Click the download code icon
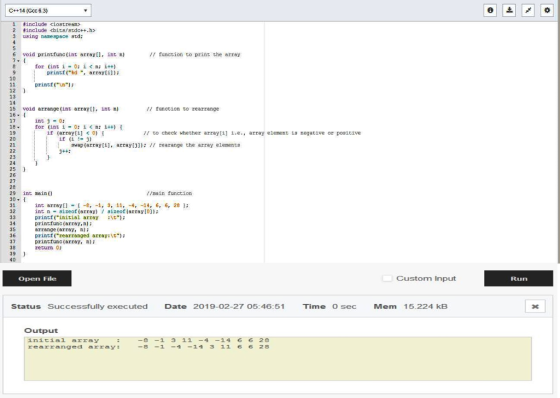 pos(509,10)
